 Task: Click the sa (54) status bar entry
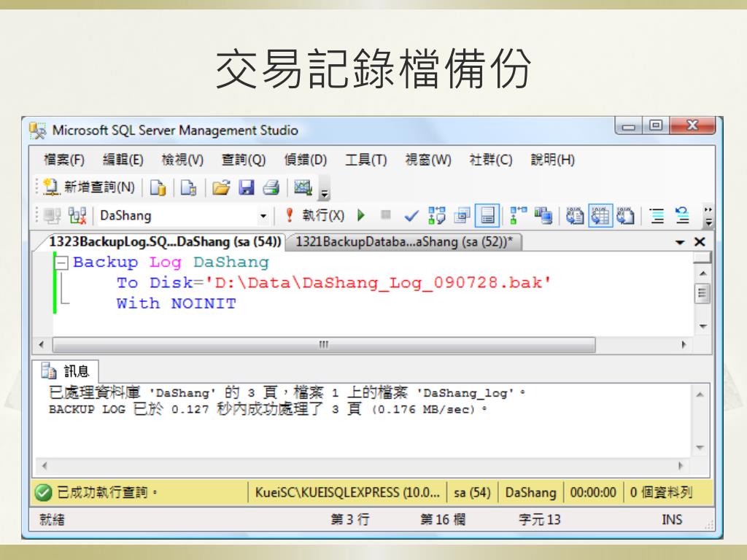point(472,492)
